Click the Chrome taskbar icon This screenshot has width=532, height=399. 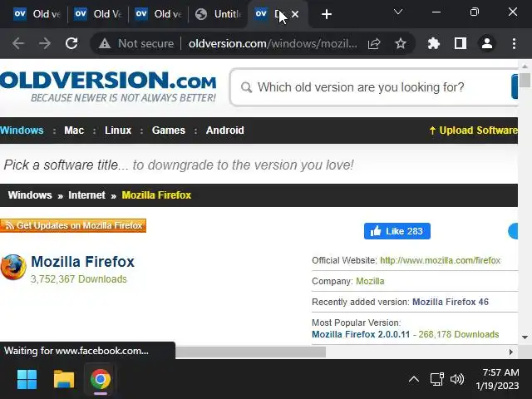pos(101,379)
